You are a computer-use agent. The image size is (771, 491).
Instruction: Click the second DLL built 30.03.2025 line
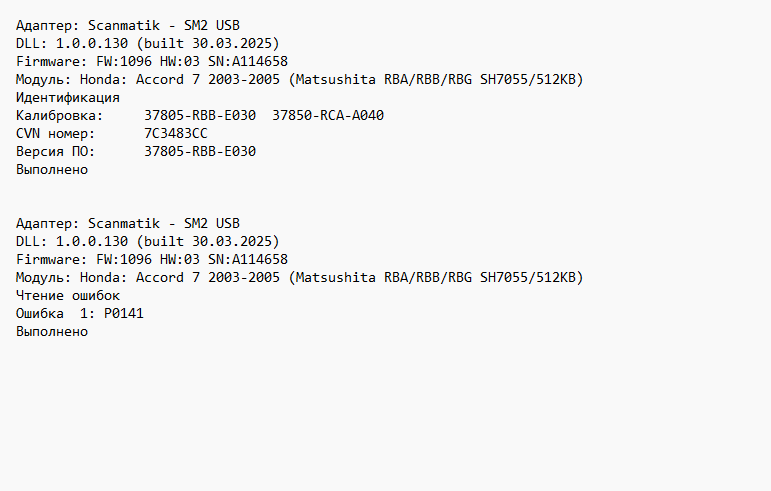pyautogui.click(x=148, y=242)
